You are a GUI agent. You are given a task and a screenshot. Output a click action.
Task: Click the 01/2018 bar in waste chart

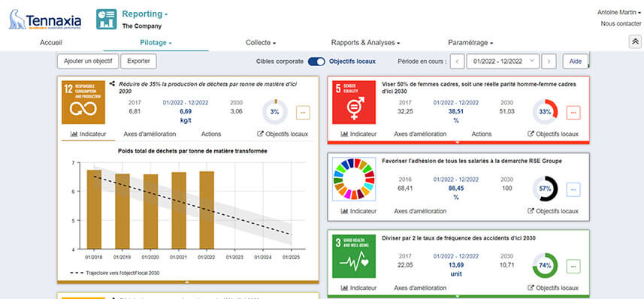click(95, 210)
